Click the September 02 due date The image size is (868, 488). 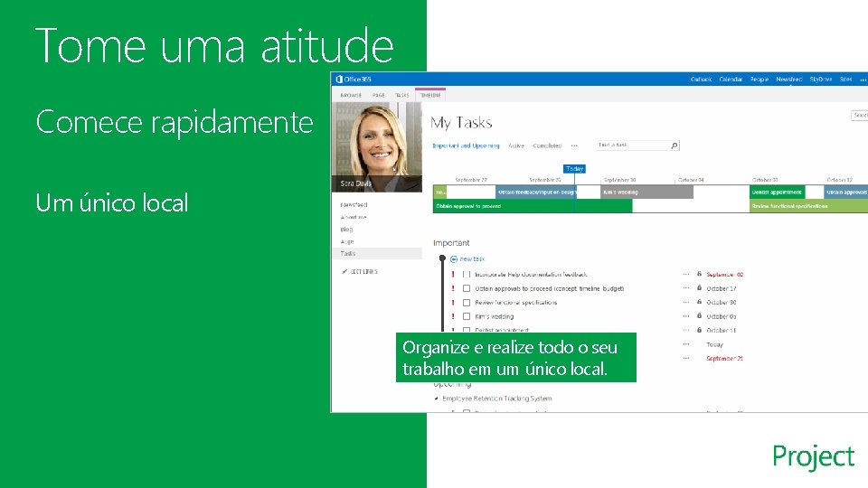(724, 275)
